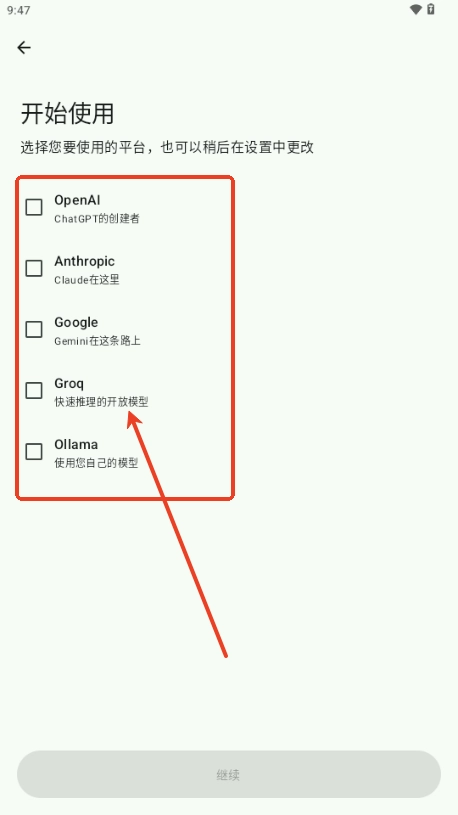
Task: Click the 'Claude在这里' description text
Action: pyautogui.click(x=87, y=280)
